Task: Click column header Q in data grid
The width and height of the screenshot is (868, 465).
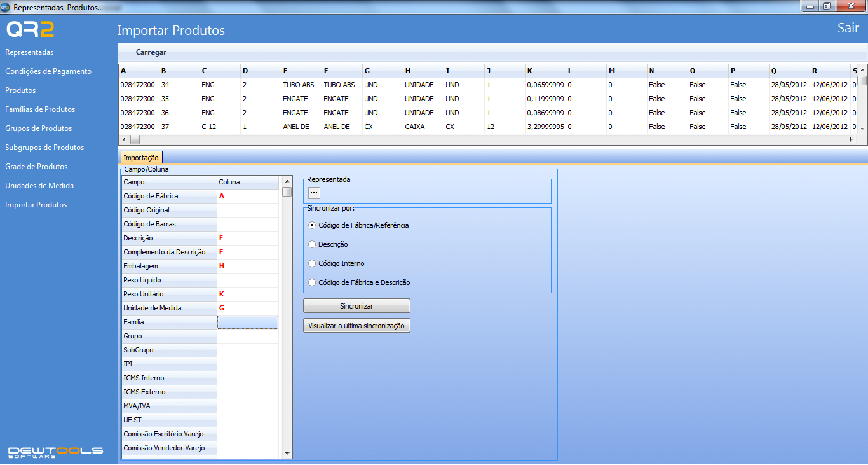Action: point(789,71)
